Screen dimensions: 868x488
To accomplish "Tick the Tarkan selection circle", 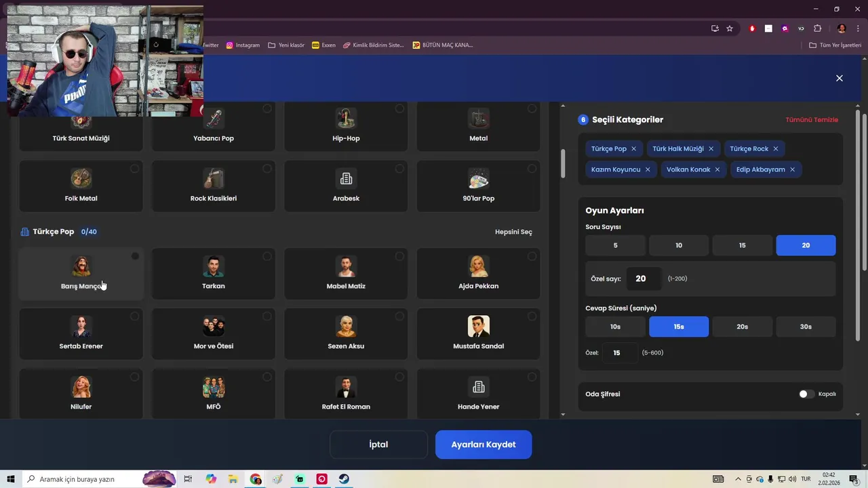I will tap(267, 256).
